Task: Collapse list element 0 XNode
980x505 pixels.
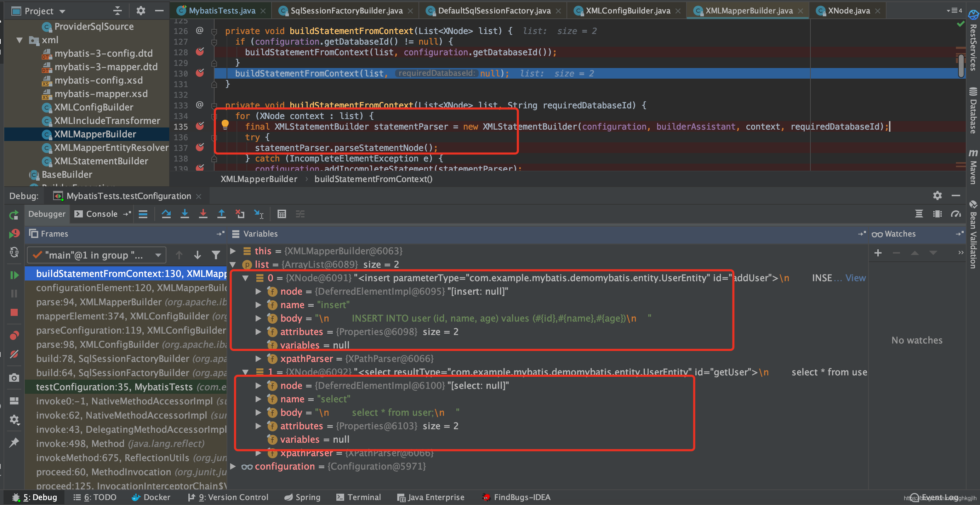Action: [245, 278]
